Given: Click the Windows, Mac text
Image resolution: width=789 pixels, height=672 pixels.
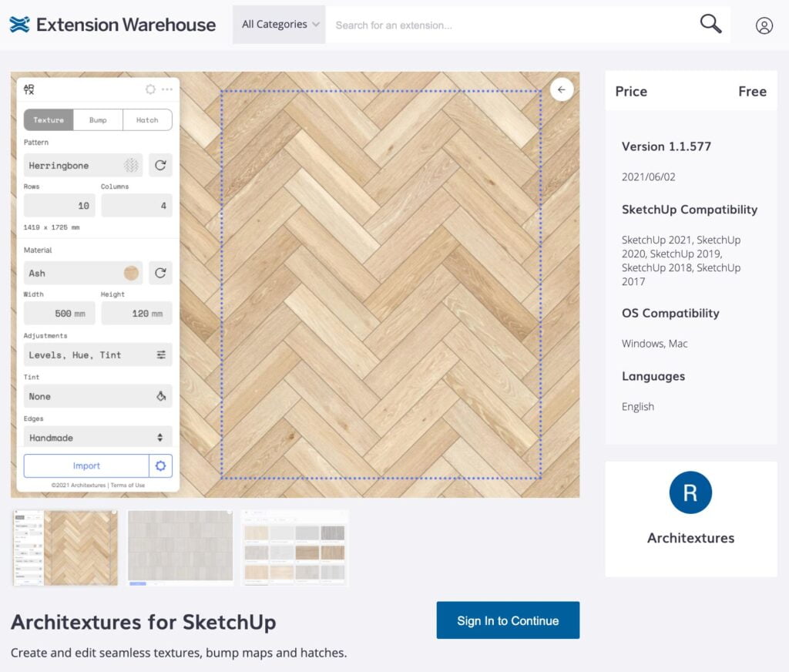Looking at the screenshot, I should (654, 343).
